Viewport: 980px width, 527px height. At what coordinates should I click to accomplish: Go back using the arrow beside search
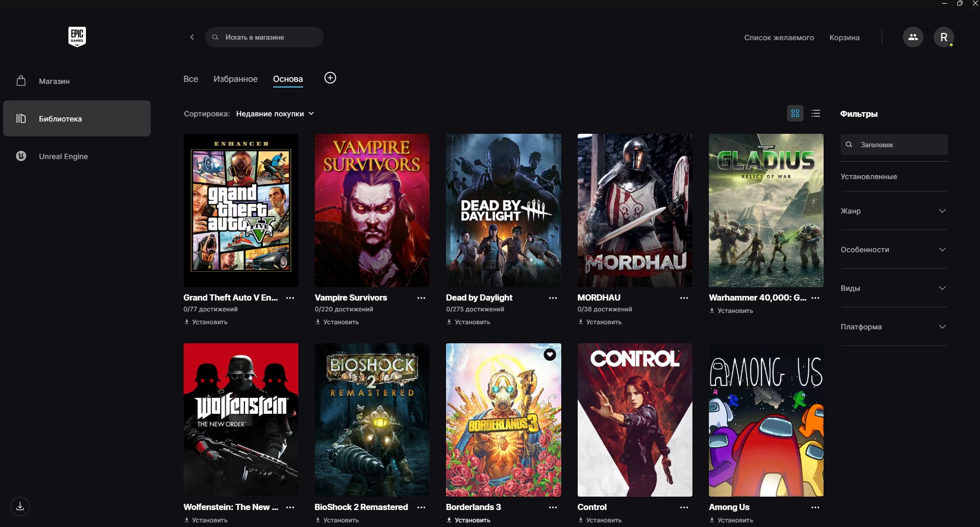(192, 37)
